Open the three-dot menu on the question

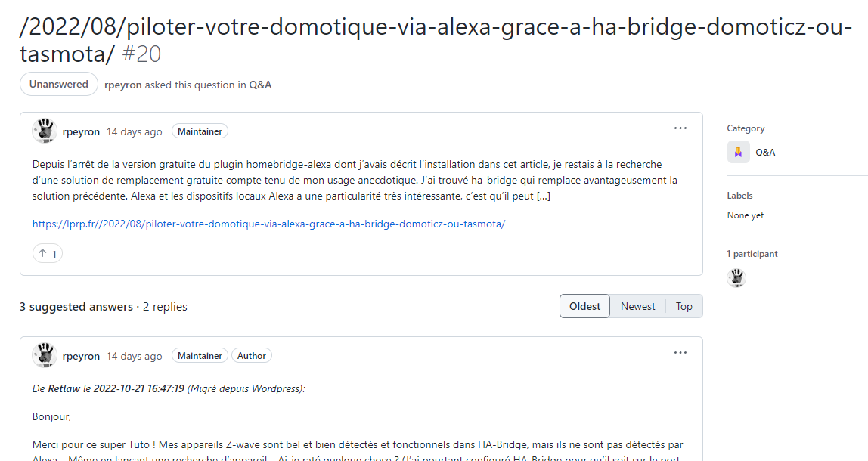point(680,128)
